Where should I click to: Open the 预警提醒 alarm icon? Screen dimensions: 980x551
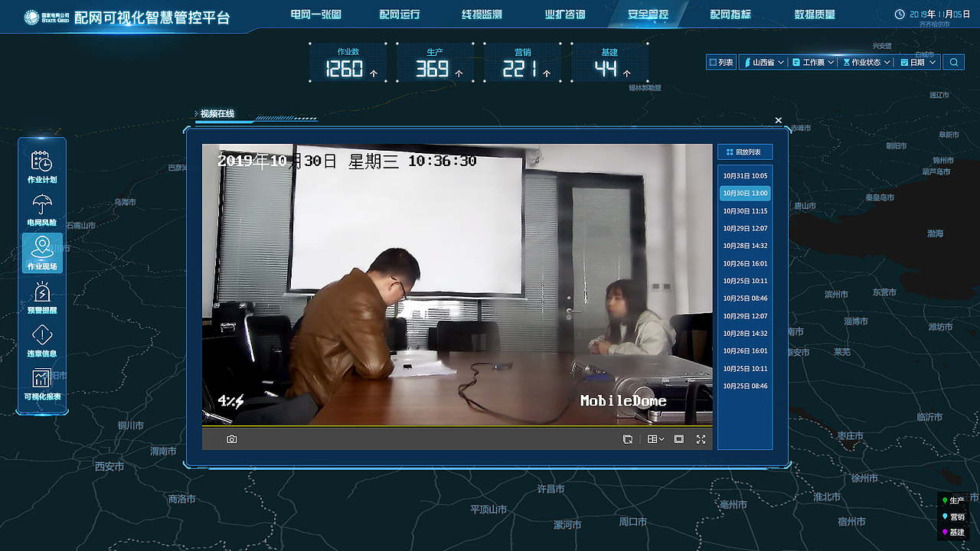42,292
